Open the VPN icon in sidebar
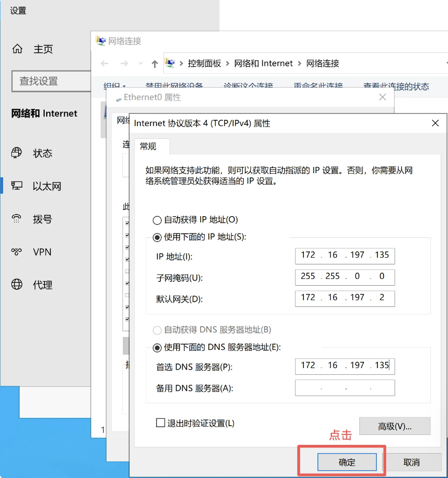This screenshot has height=478, width=448. pos(17,252)
